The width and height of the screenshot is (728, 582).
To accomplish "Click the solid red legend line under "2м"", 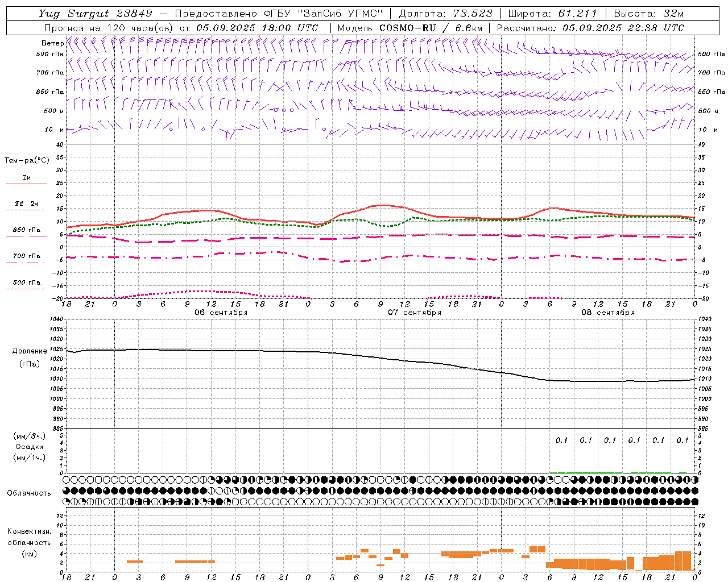I will pyautogui.click(x=26, y=184).
